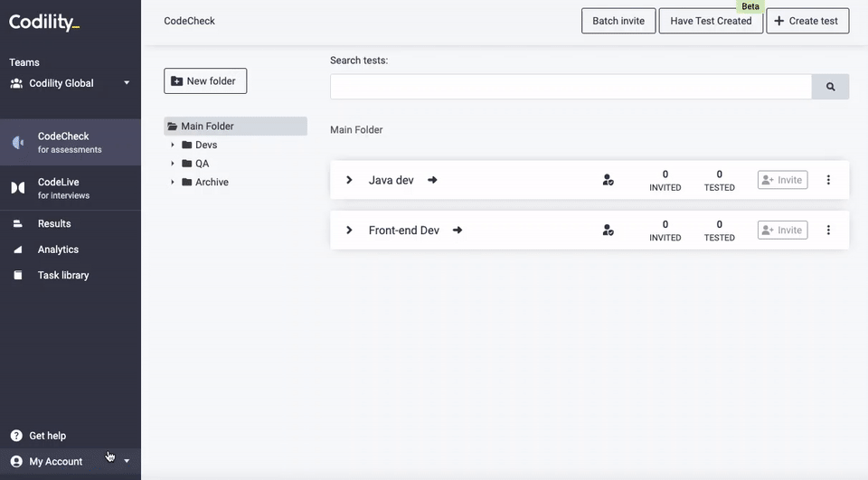This screenshot has height=480, width=868.
Task: Click the Create test button
Action: tap(807, 21)
